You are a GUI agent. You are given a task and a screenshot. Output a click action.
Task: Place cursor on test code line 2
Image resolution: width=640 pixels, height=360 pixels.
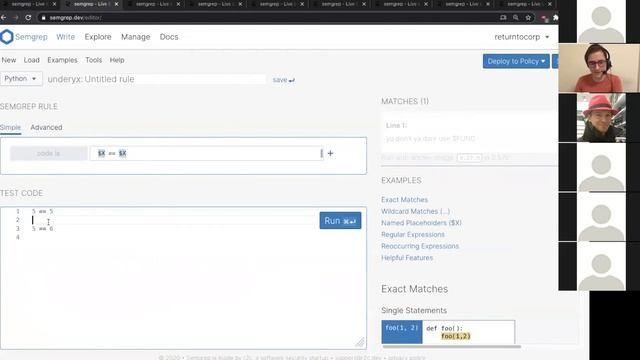pyautogui.click(x=173, y=220)
